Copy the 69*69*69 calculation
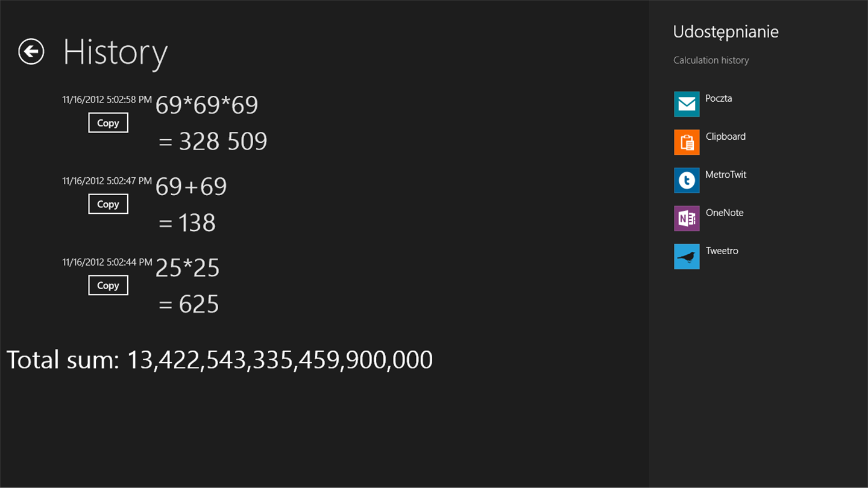Image resolution: width=868 pixels, height=488 pixels. (108, 123)
